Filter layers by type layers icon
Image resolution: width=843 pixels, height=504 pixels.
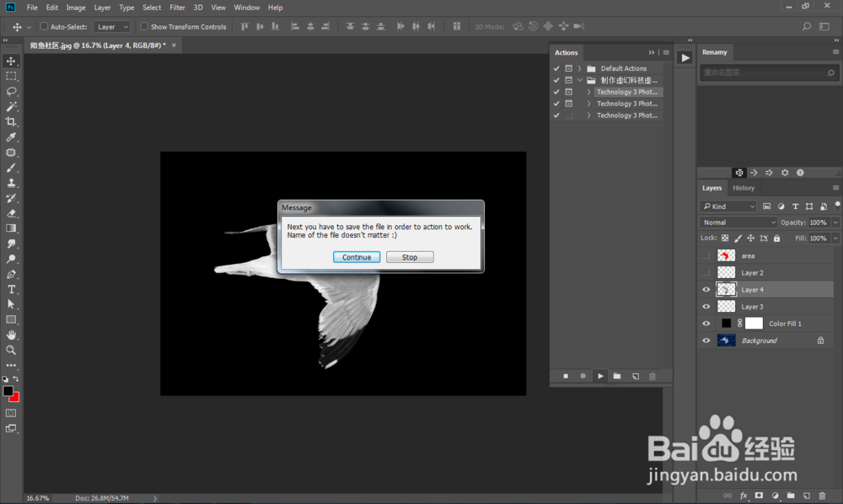795,206
